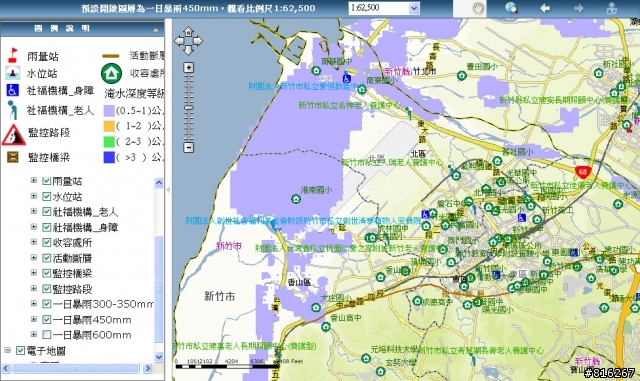
Task: Go back to previous map extent arrow
Action: 544,8
